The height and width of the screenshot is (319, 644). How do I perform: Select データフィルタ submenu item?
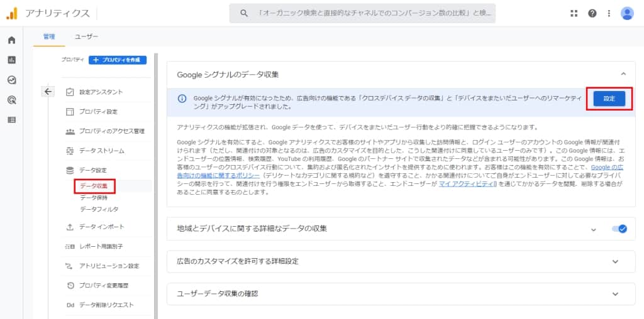click(99, 209)
